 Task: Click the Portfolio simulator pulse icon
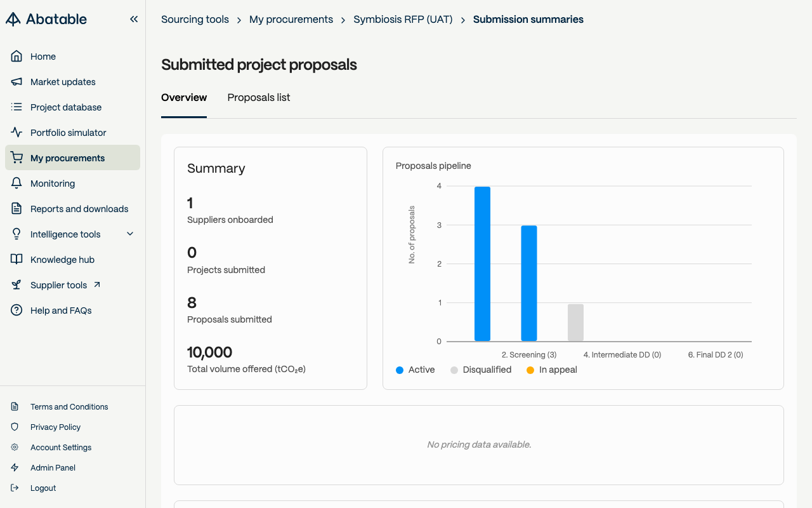(x=16, y=133)
